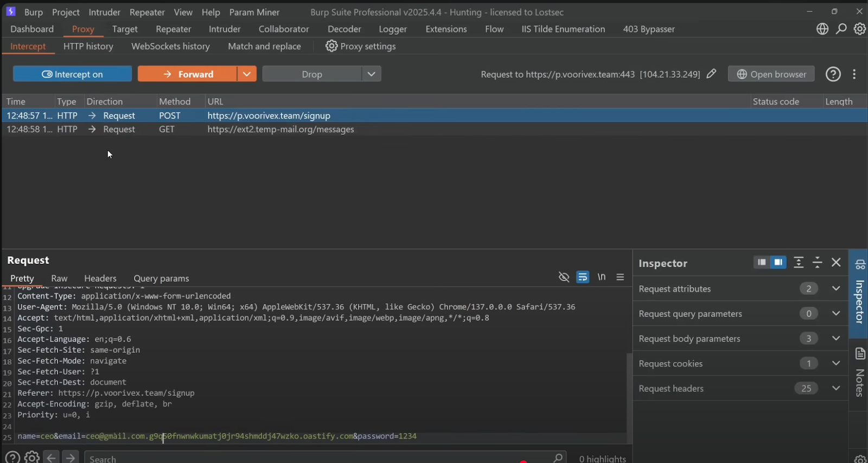Click Open browser button
The image size is (868, 463).
click(x=771, y=74)
